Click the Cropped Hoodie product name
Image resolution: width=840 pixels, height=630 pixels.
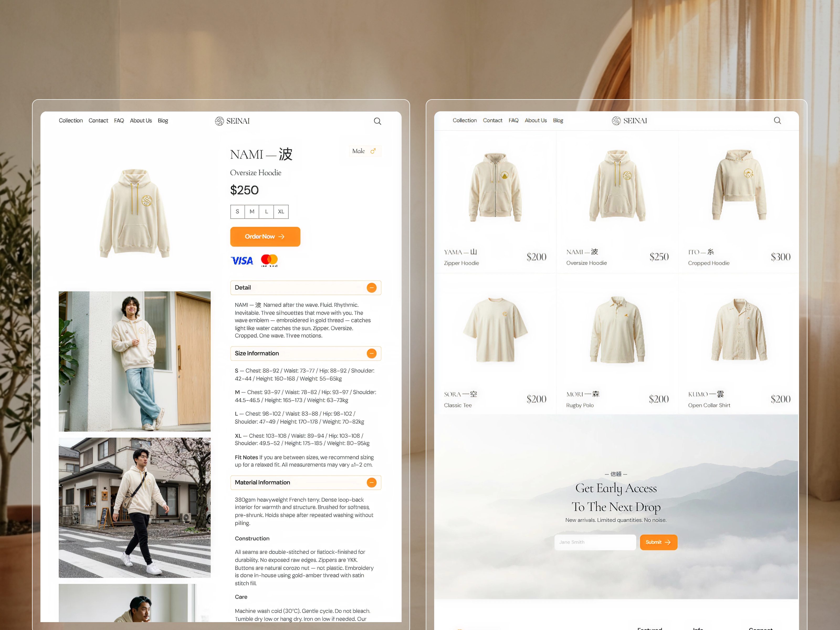pyautogui.click(x=708, y=263)
